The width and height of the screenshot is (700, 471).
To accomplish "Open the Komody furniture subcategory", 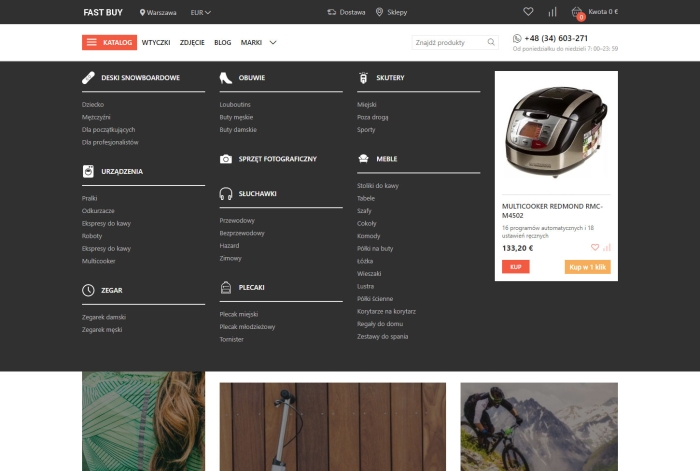I will tap(369, 236).
